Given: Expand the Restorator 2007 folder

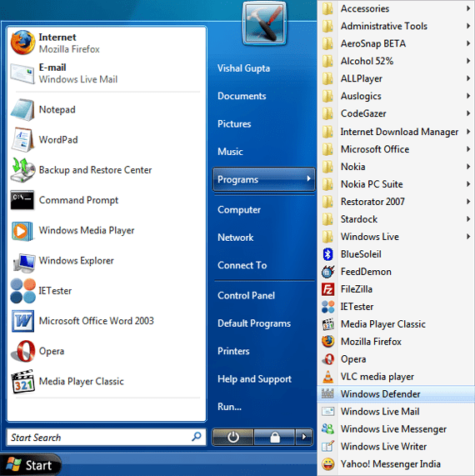Looking at the screenshot, I should [396, 202].
